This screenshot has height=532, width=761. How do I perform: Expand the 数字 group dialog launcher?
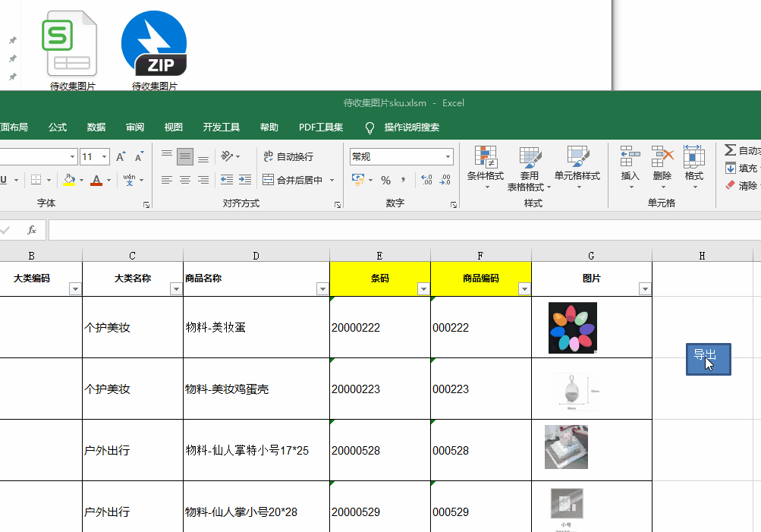point(454,205)
